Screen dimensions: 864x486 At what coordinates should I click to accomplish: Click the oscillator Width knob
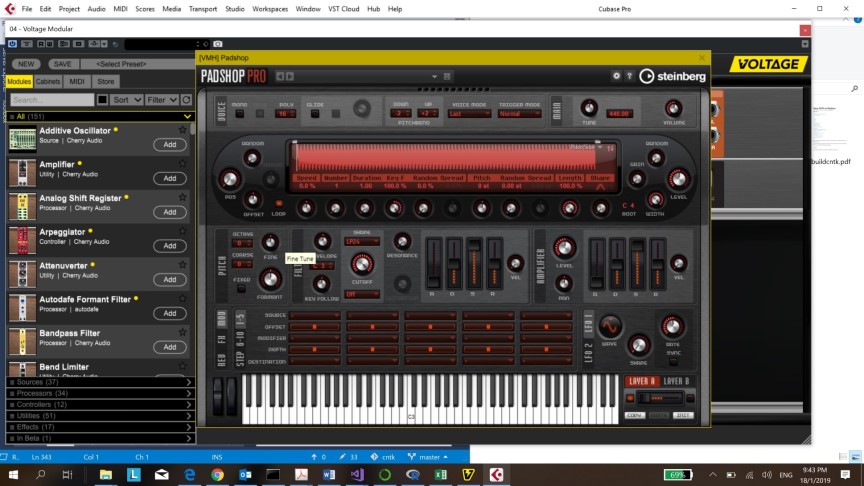coord(655,199)
